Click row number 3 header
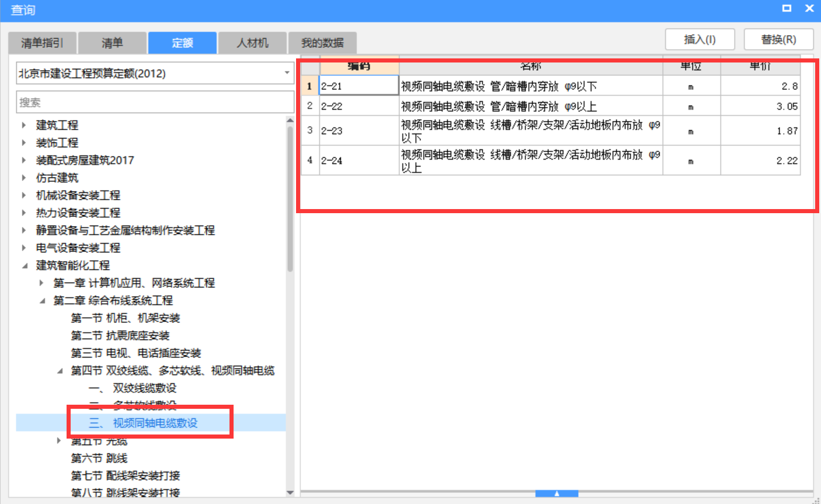 pyautogui.click(x=310, y=131)
